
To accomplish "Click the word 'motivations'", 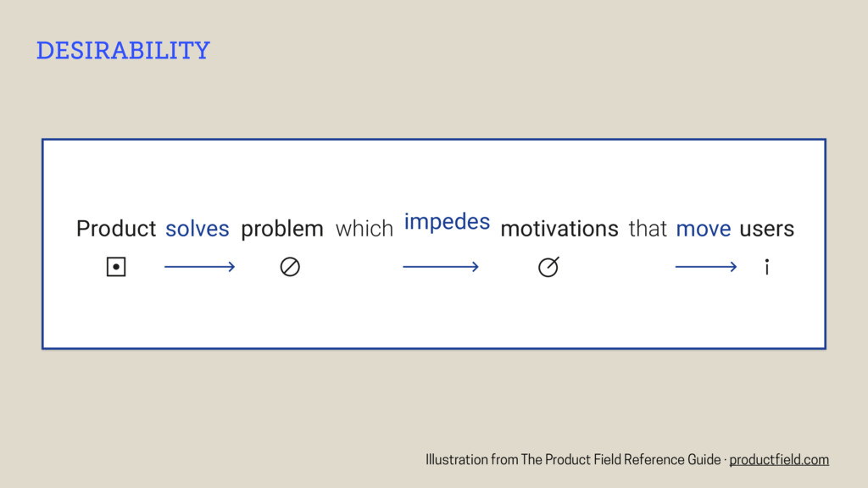I will 559,229.
